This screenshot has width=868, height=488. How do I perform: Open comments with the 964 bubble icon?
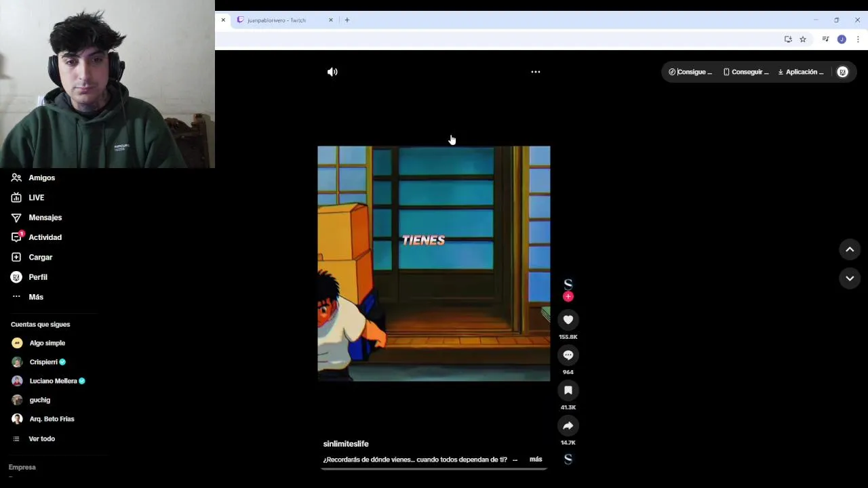pos(568,355)
